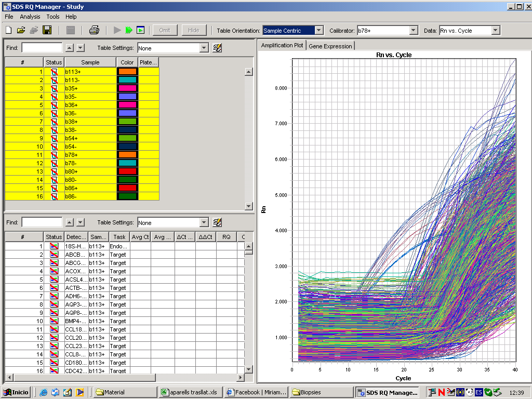Screen dimensions: 532x399
Task: Click the orange color swatch for sample b113+
Action: pyautogui.click(x=127, y=72)
